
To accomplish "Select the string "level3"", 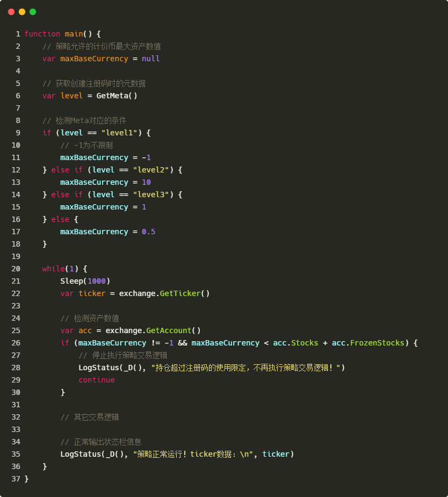I will (x=151, y=195).
